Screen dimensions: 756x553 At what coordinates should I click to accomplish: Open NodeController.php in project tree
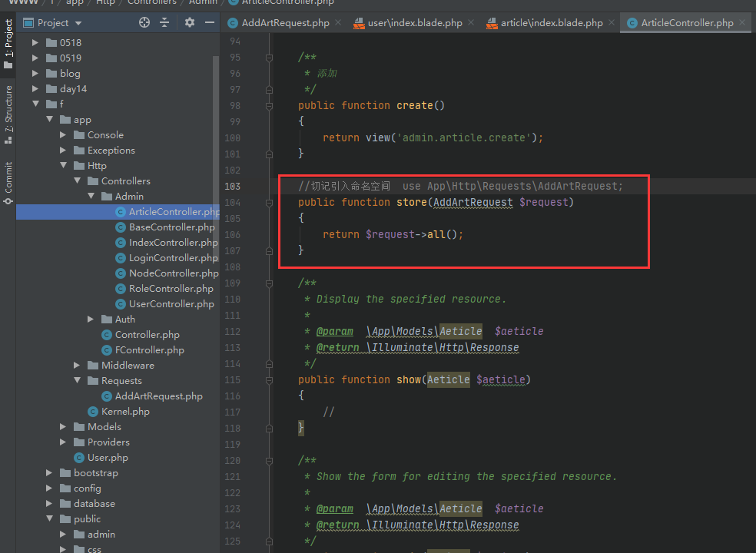[x=167, y=273]
